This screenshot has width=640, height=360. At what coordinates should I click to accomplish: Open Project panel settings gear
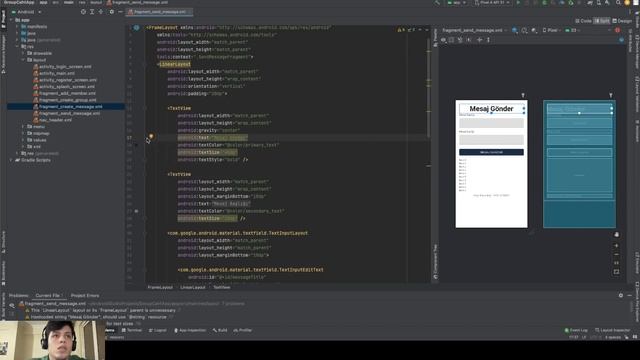(x=111, y=12)
